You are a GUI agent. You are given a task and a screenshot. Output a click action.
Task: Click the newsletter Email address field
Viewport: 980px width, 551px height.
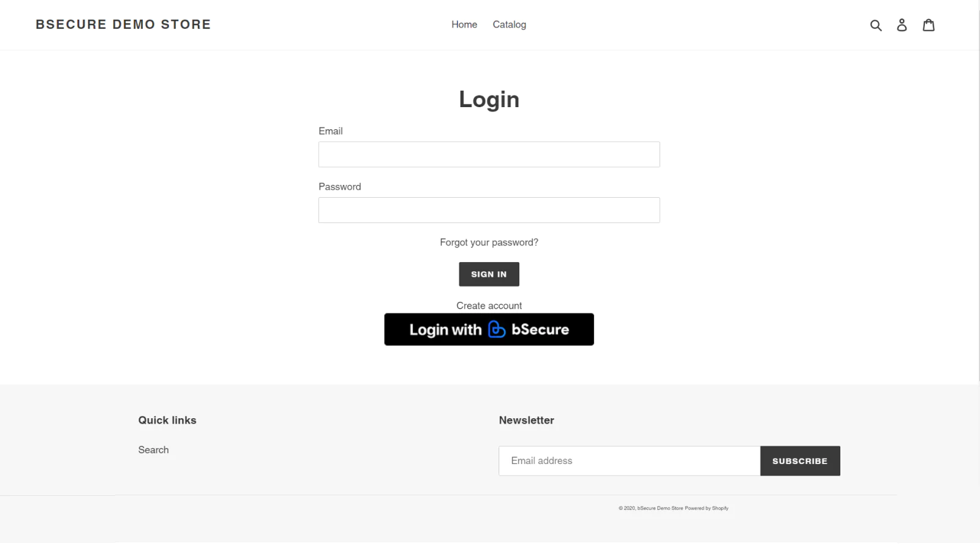629,461
